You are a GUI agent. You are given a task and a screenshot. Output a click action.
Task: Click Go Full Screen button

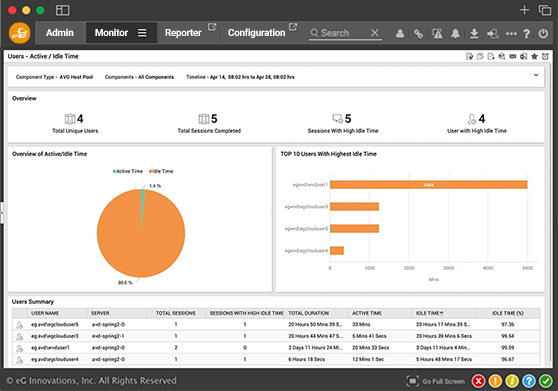pos(436,381)
